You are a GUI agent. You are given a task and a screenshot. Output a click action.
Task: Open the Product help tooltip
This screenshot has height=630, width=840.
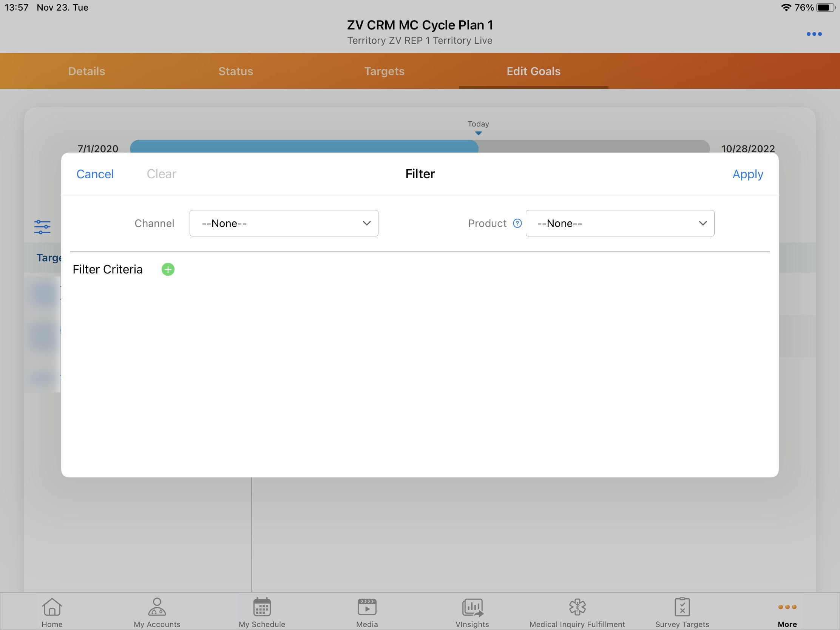[x=517, y=223]
